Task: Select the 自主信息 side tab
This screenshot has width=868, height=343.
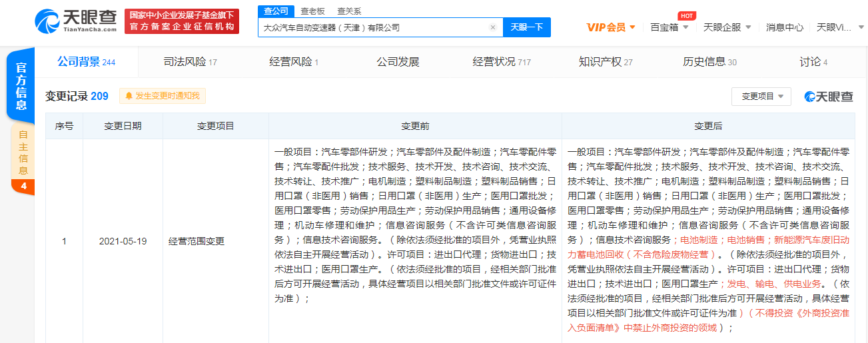Action: (23, 152)
